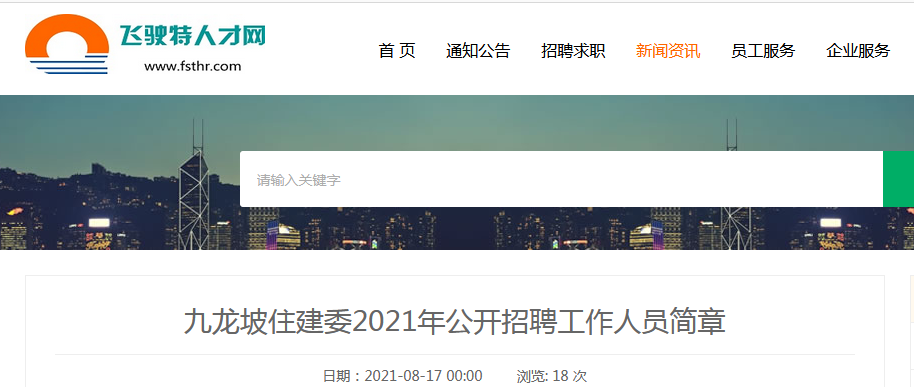The image size is (914, 387).
Task: Click the keyword search input field
Action: 561,179
